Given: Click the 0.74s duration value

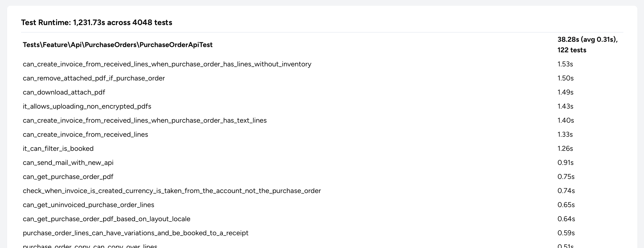Looking at the screenshot, I should pyautogui.click(x=566, y=190).
